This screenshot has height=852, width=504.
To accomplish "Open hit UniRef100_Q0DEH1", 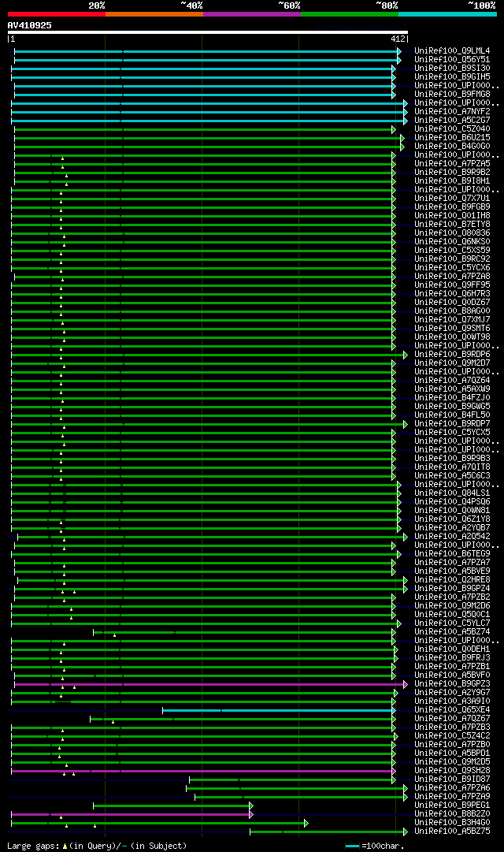I will (x=452, y=649).
